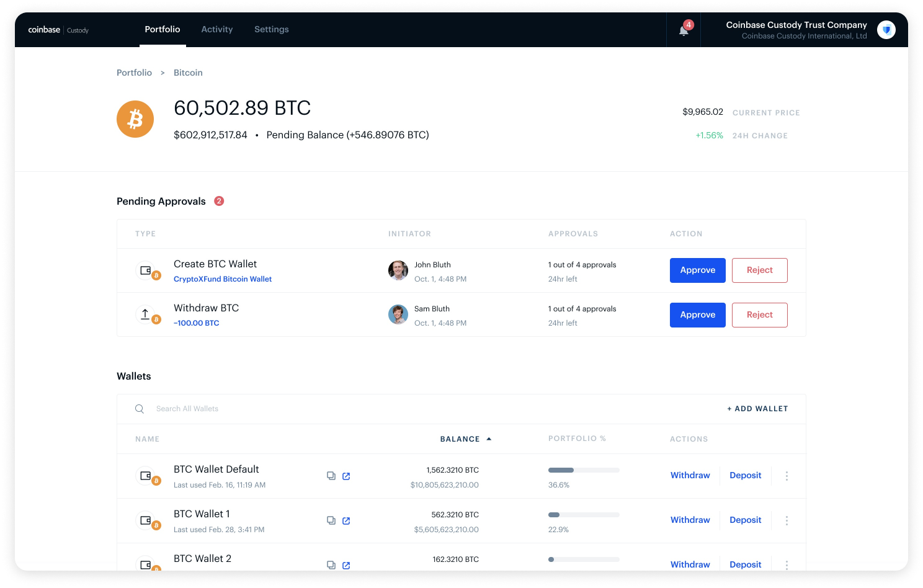This screenshot has height=588, width=923.
Task: Click the Name column header
Action: pyautogui.click(x=148, y=439)
